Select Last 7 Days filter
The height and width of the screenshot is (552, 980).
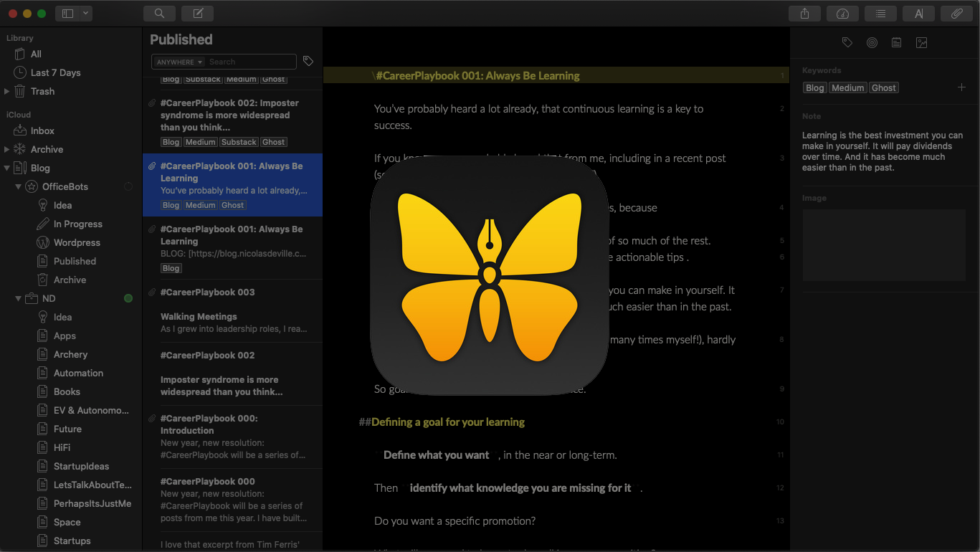pos(55,72)
